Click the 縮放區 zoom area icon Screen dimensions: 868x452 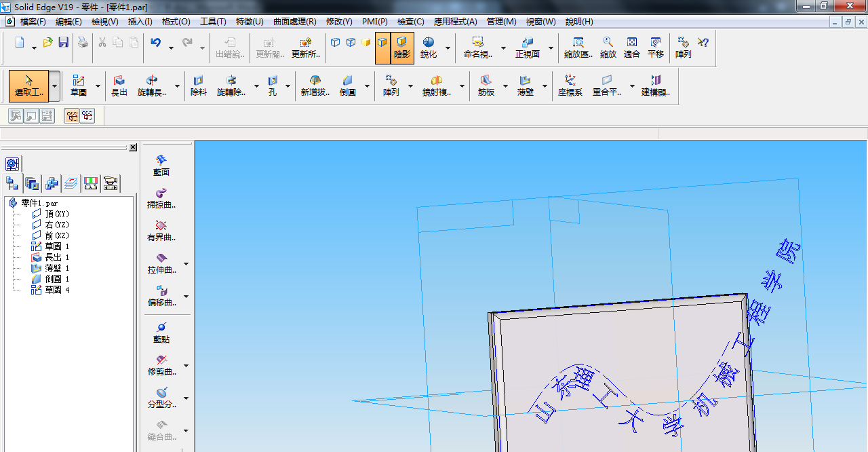point(578,48)
